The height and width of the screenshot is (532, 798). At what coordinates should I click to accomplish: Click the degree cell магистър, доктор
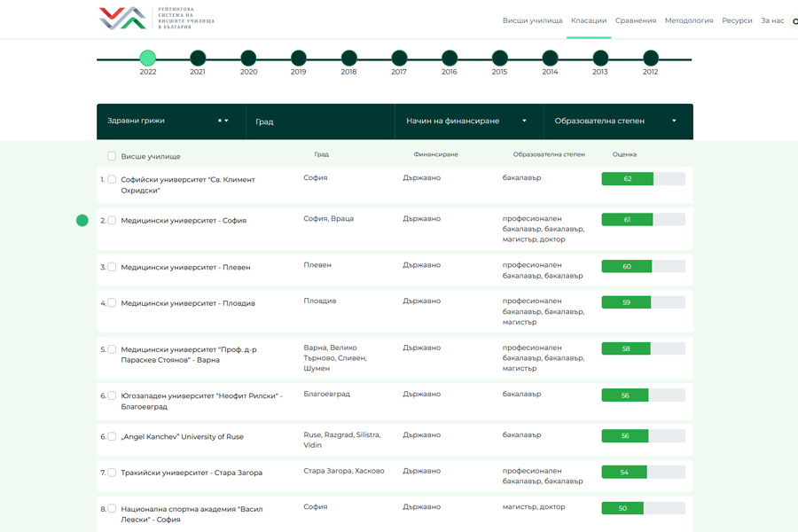coord(534,507)
